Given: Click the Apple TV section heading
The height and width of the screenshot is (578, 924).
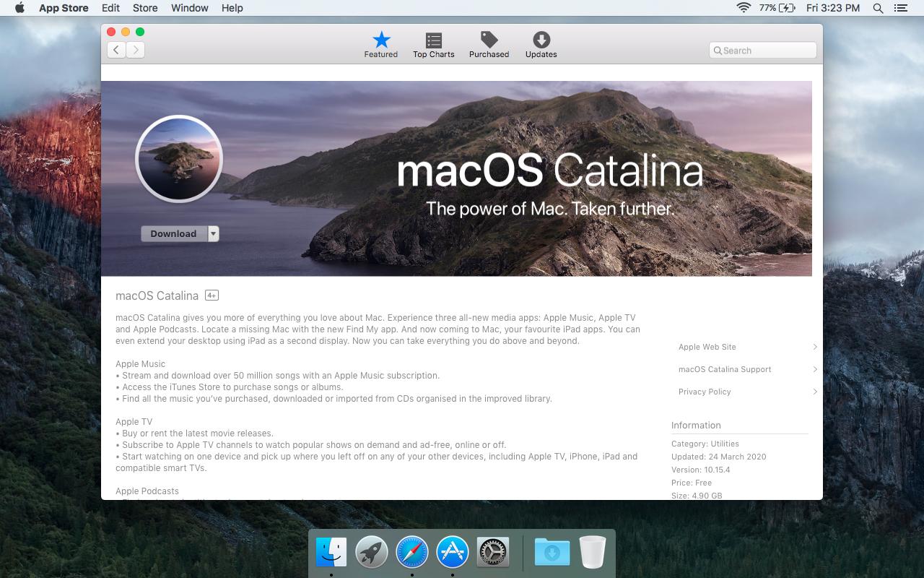Looking at the screenshot, I should click(134, 422).
